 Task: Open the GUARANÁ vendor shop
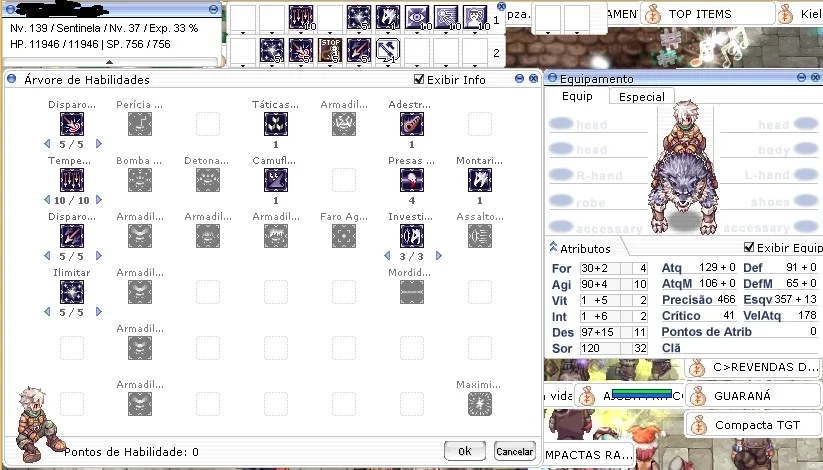tap(752, 396)
